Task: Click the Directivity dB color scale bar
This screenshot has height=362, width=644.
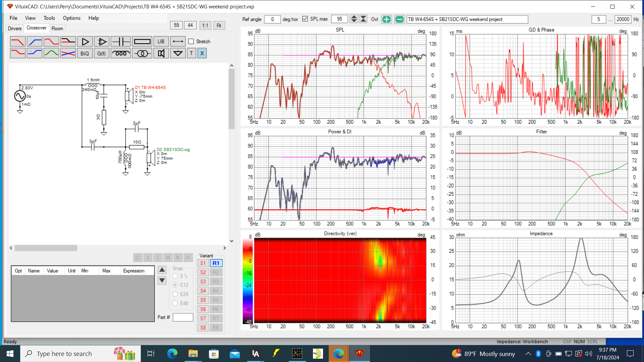Action: (248, 282)
